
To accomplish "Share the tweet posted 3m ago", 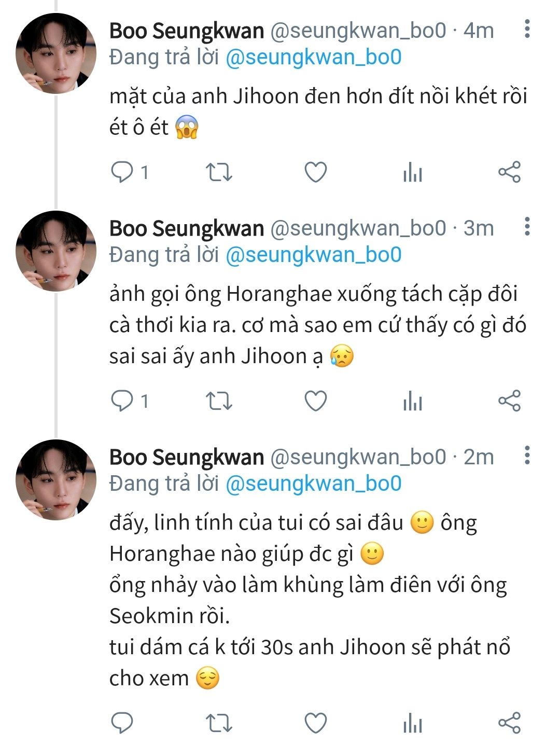I will pyautogui.click(x=509, y=401).
